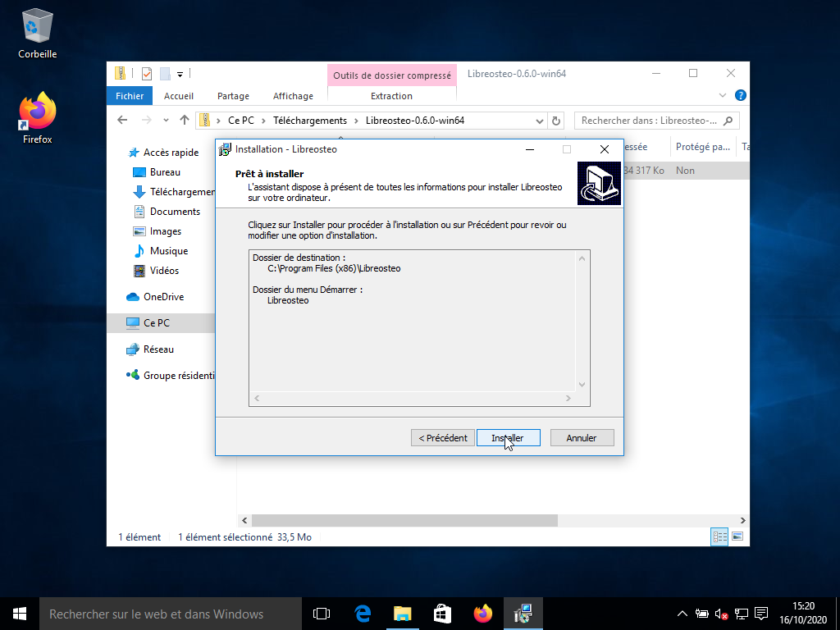
Task: Select Bureau in the navigation pane
Action: 165,172
